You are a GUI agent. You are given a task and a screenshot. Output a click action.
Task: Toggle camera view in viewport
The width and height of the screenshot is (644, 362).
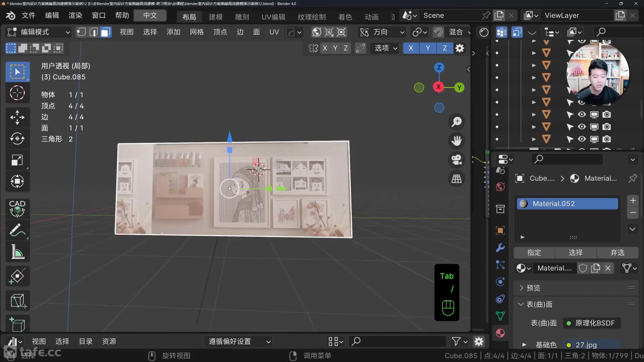456,160
